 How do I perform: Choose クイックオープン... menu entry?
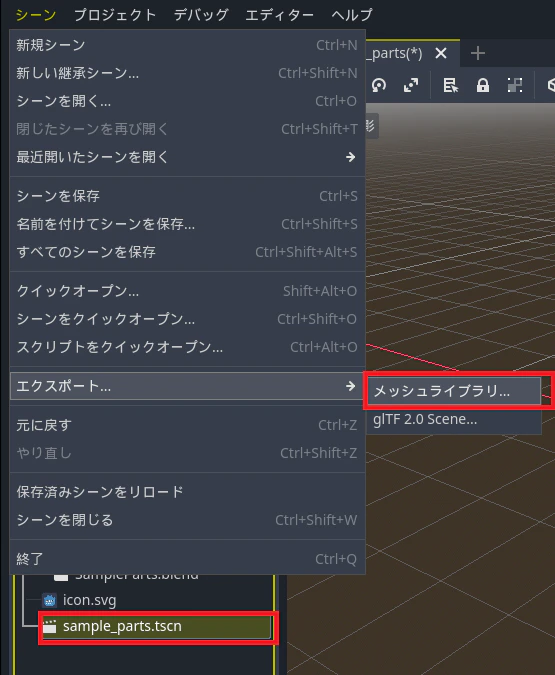pos(187,291)
